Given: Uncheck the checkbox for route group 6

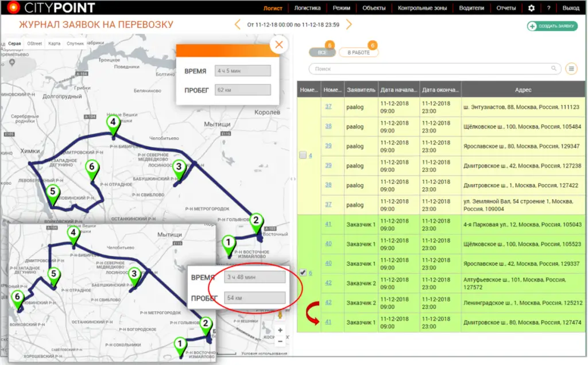Looking at the screenshot, I should (x=303, y=273).
